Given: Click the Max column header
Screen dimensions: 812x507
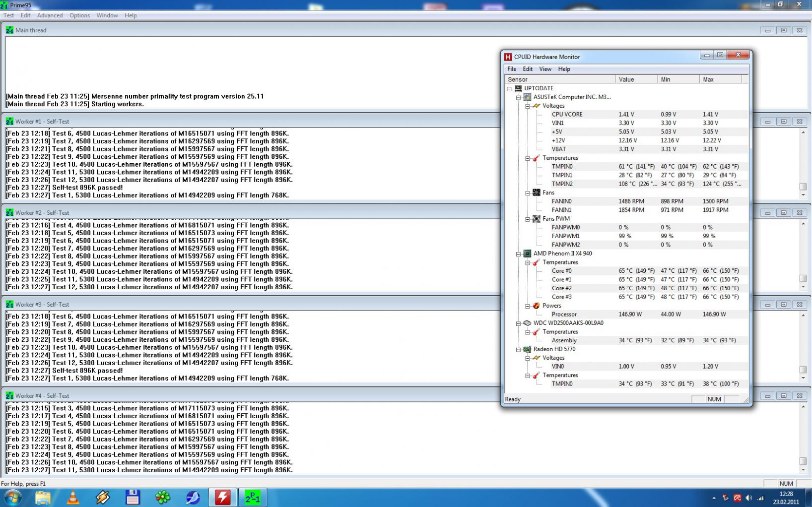Looking at the screenshot, I should tap(720, 79).
